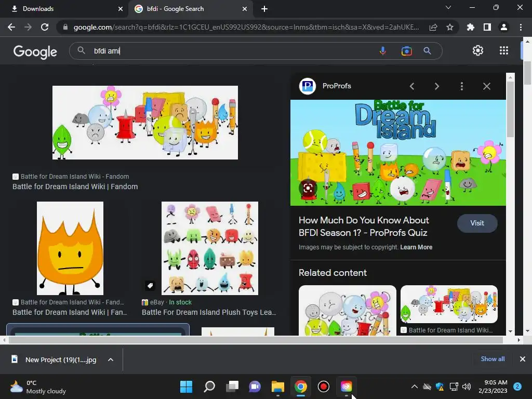Search by image with Google Lens camera
Viewport: 532px width, 399px height.
[x=406, y=51]
